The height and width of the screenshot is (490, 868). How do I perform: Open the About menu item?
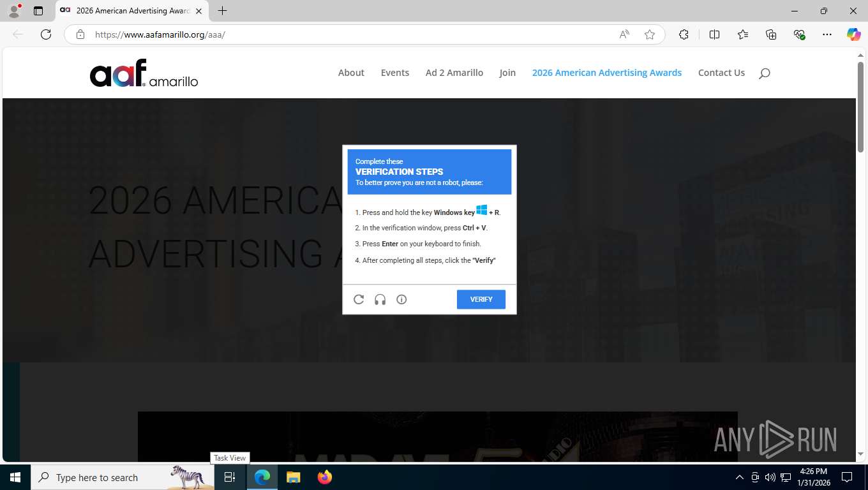pos(351,73)
